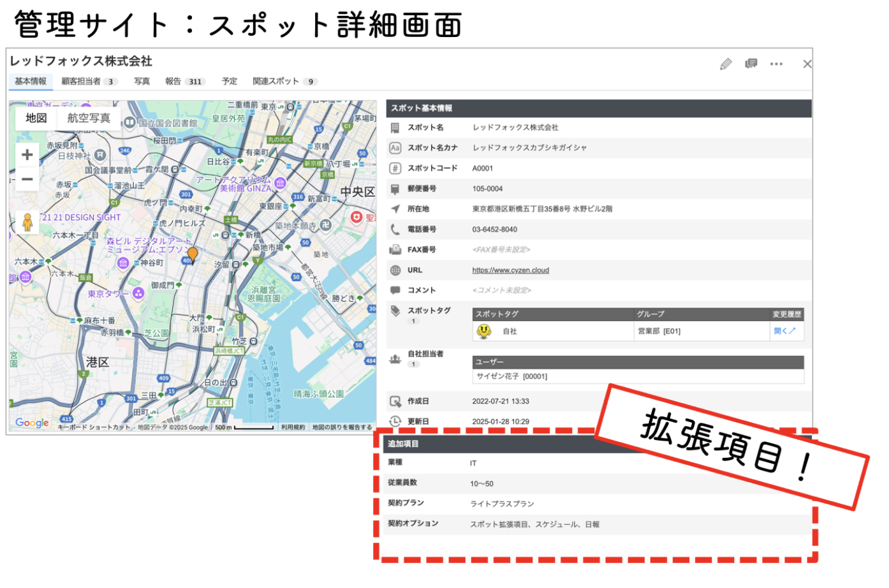
Task: Select the address 東京都港区新橋五丁目 text
Action: click(x=542, y=209)
